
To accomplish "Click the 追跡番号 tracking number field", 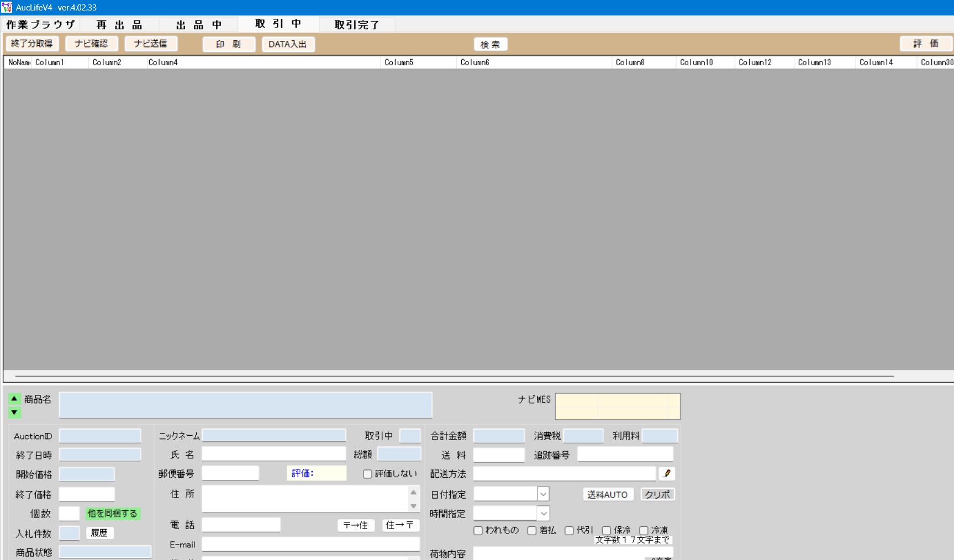I will pos(625,455).
